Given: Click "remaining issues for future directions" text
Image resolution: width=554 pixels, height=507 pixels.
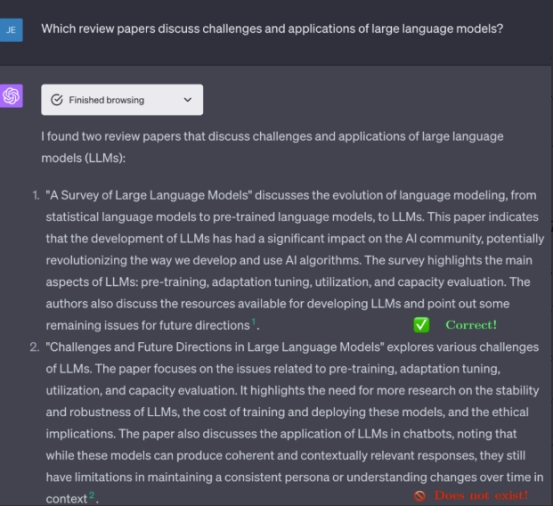Looking at the screenshot, I should (148, 325).
